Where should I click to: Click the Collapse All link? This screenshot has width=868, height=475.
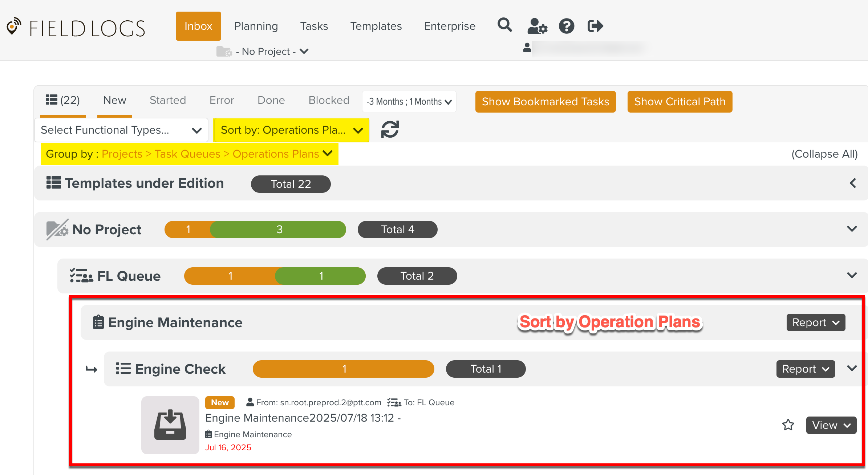[825, 154]
